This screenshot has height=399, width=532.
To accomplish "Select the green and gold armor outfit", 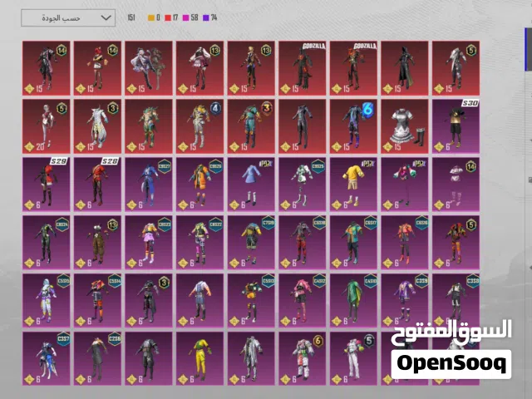I will 149,126.
